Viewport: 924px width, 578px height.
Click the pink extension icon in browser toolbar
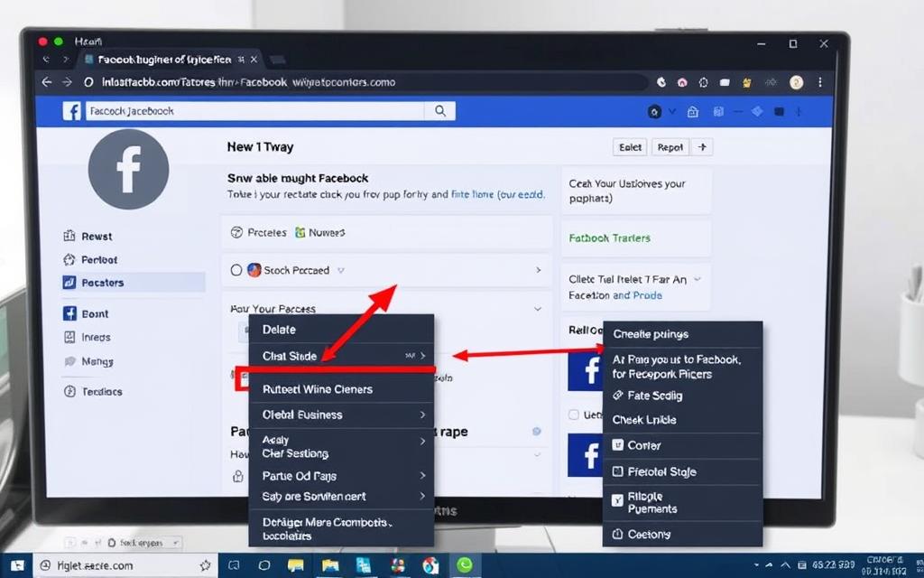(682, 82)
